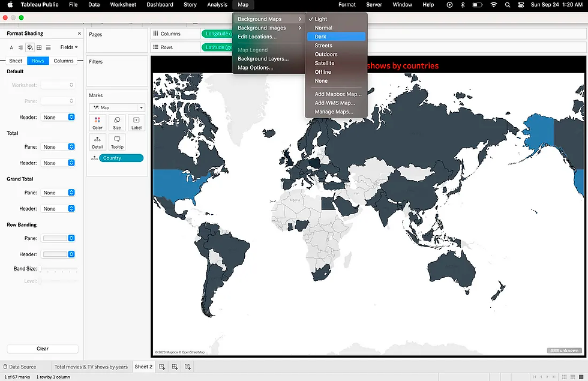Click the 488 unknown indicator

click(565, 350)
